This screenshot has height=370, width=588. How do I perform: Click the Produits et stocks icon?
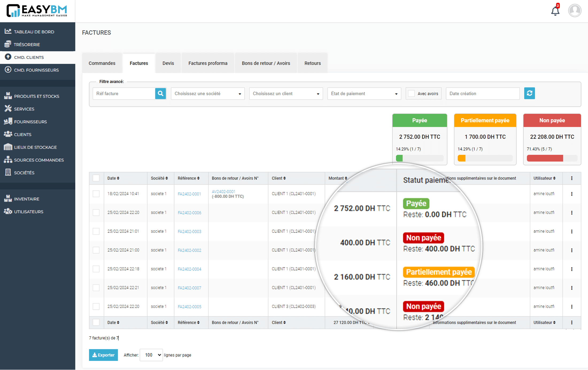(8, 96)
